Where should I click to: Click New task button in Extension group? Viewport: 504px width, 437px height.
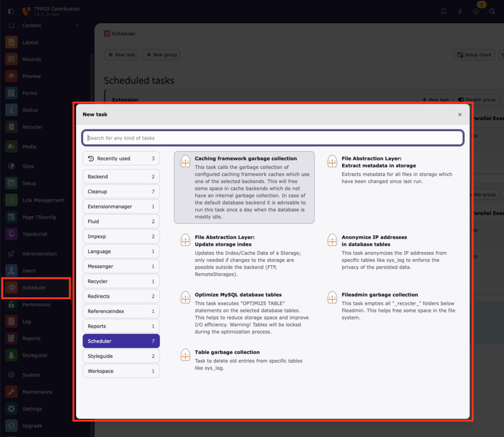click(435, 100)
